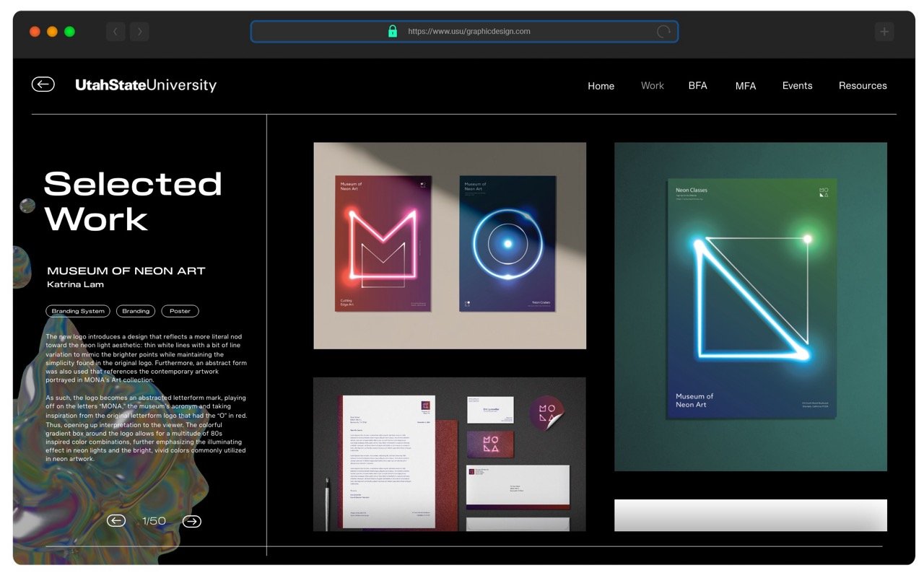Select the Work nav item

tap(652, 85)
